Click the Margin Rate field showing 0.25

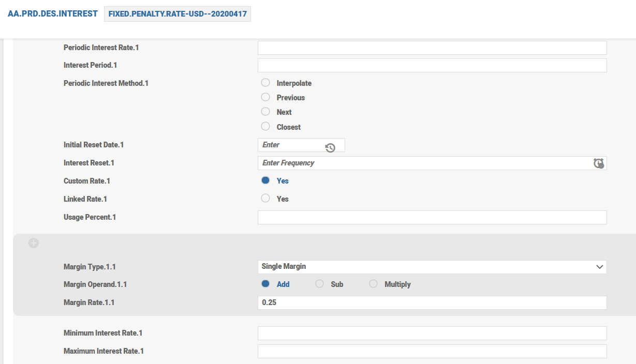(432, 302)
